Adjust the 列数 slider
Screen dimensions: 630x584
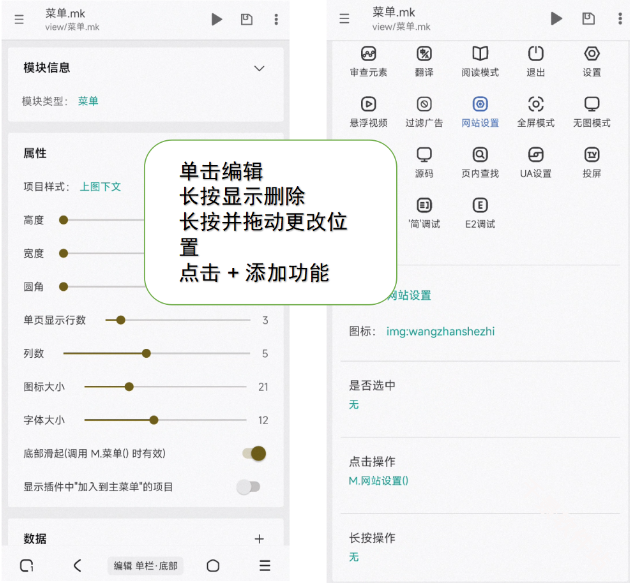tap(146, 353)
